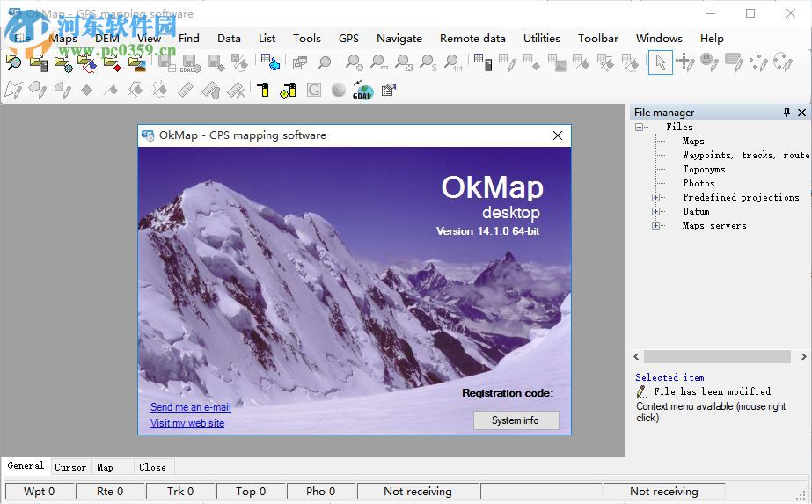Click the Trk 0 status cell
This screenshot has height=504, width=812.
[180, 492]
